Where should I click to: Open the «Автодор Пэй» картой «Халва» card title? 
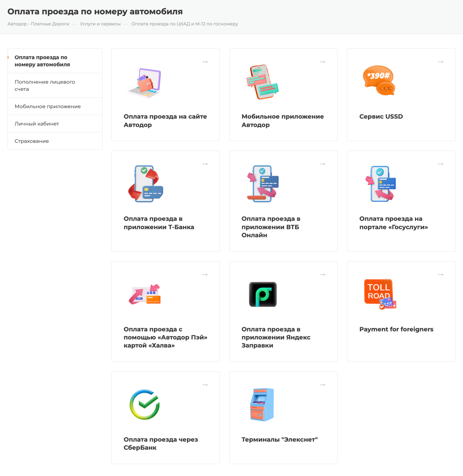(x=165, y=337)
